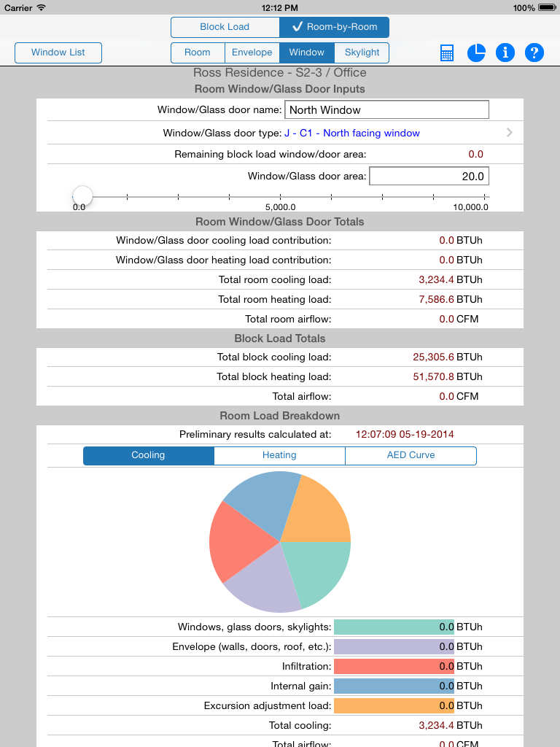Open help question mark icon
560x747 pixels.
534,53
